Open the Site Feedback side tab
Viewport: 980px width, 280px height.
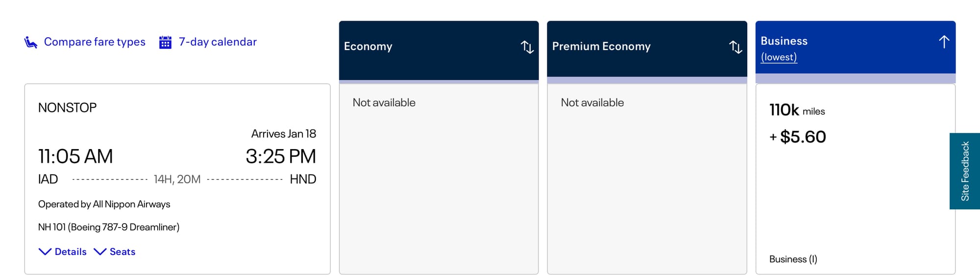[965, 171]
